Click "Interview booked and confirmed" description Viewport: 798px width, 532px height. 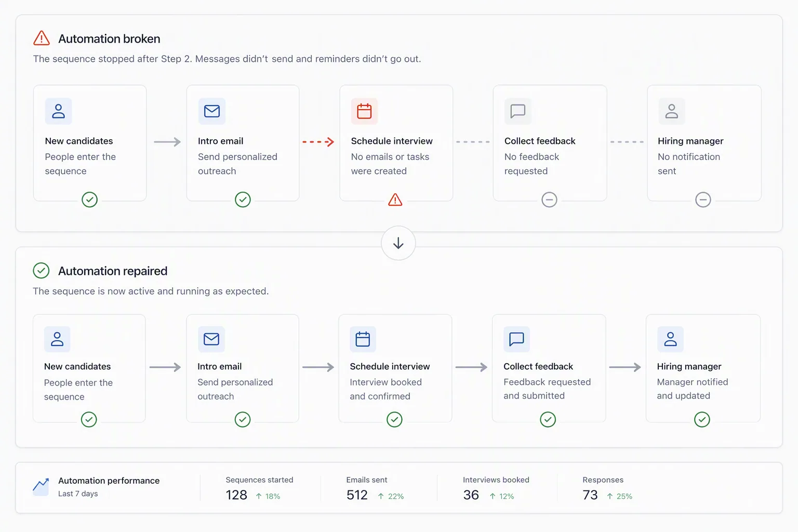[386, 389]
